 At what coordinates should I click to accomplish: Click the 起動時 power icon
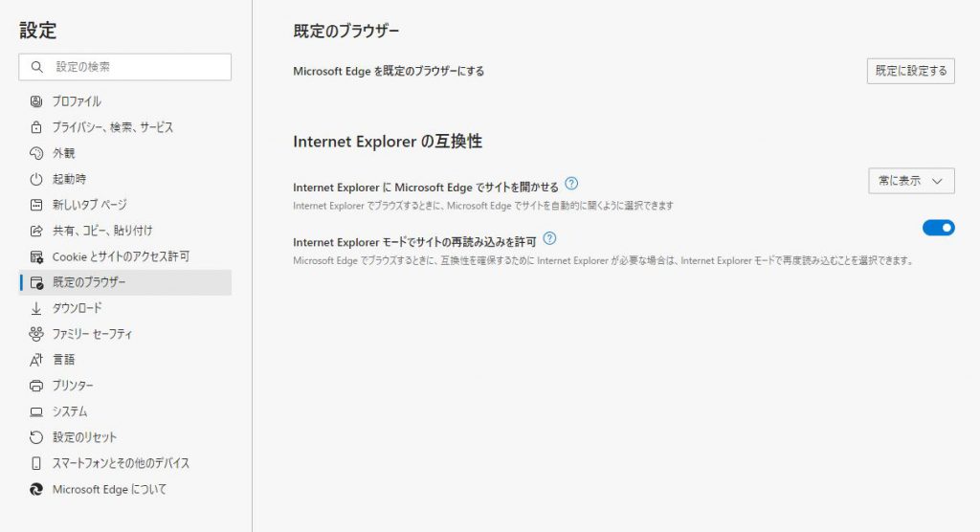coord(36,179)
